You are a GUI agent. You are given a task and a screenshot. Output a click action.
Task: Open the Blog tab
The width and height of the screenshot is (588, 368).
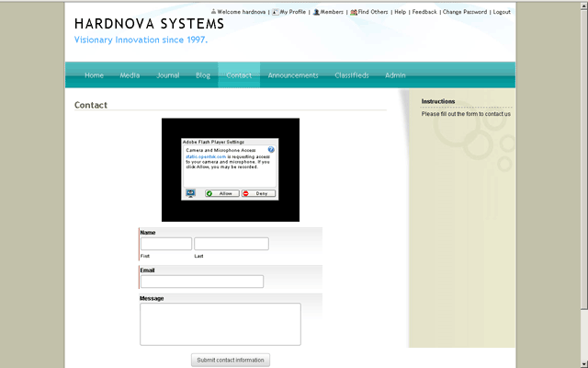point(203,75)
